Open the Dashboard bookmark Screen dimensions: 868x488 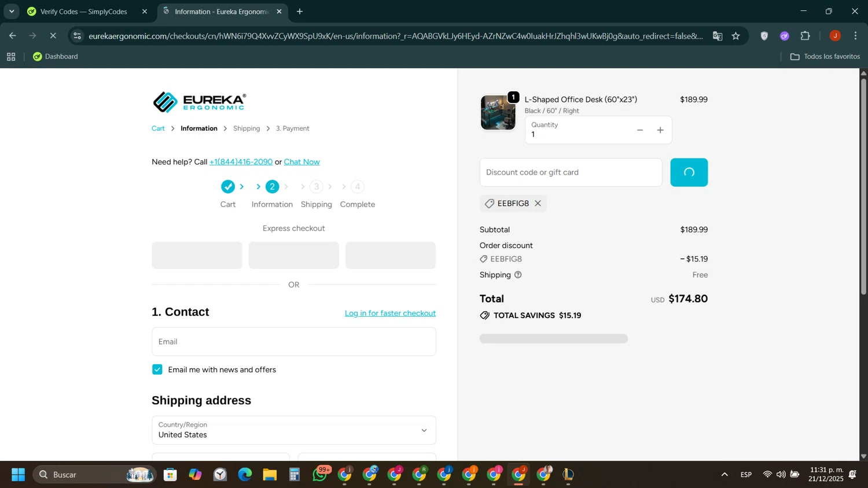56,57
